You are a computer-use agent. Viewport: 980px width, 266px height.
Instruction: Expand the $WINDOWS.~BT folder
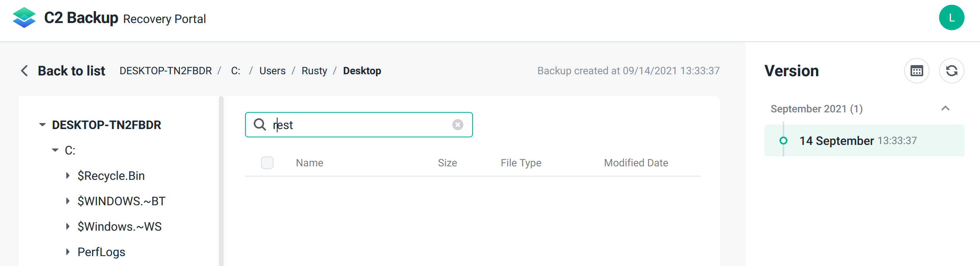(x=68, y=201)
